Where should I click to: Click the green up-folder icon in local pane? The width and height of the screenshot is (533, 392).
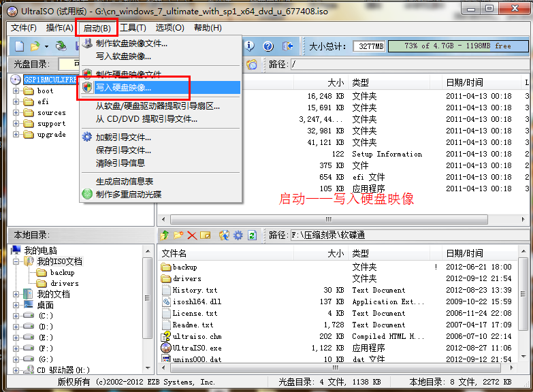click(164, 235)
